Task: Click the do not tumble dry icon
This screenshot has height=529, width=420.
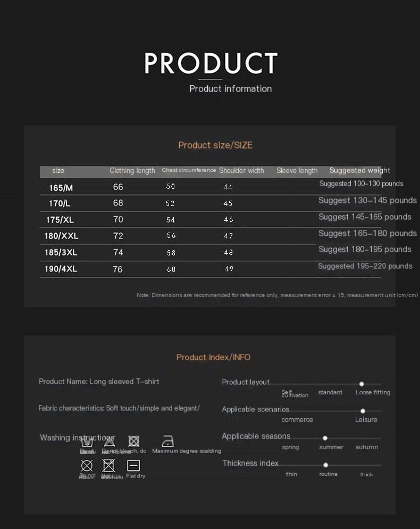Action: point(134,441)
